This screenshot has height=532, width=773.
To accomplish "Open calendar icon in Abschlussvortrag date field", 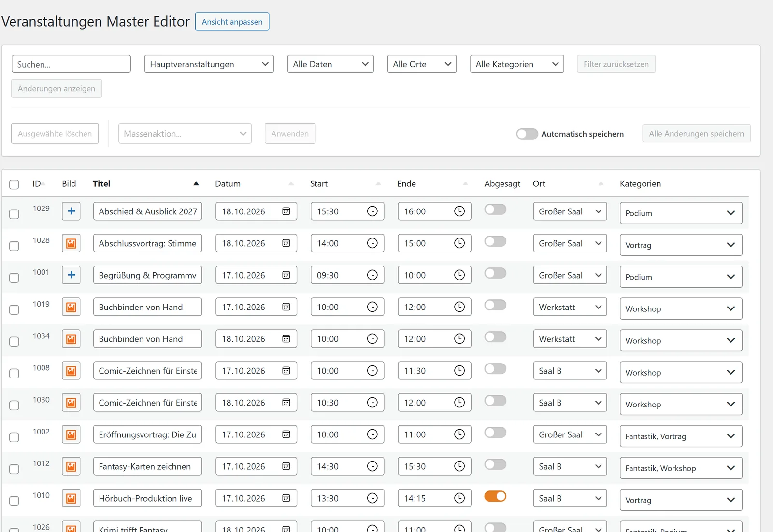I will point(286,243).
